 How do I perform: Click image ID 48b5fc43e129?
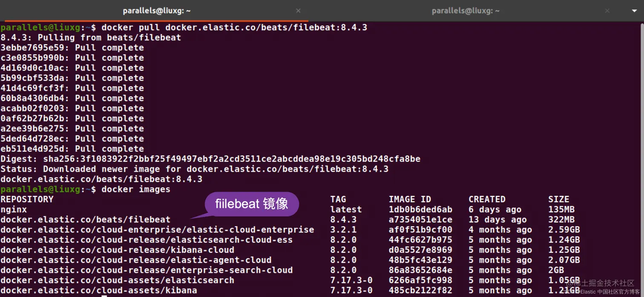click(x=420, y=260)
